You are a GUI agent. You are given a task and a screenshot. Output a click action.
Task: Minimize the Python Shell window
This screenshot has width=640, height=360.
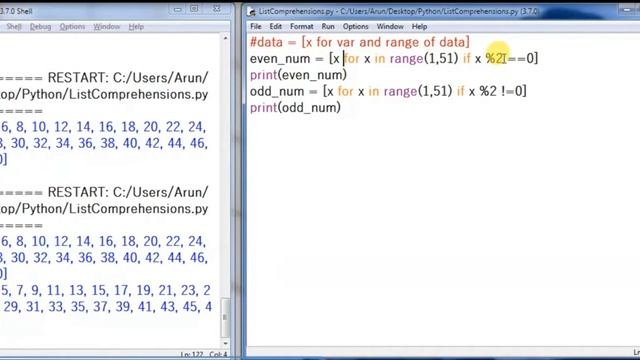click(x=178, y=9)
